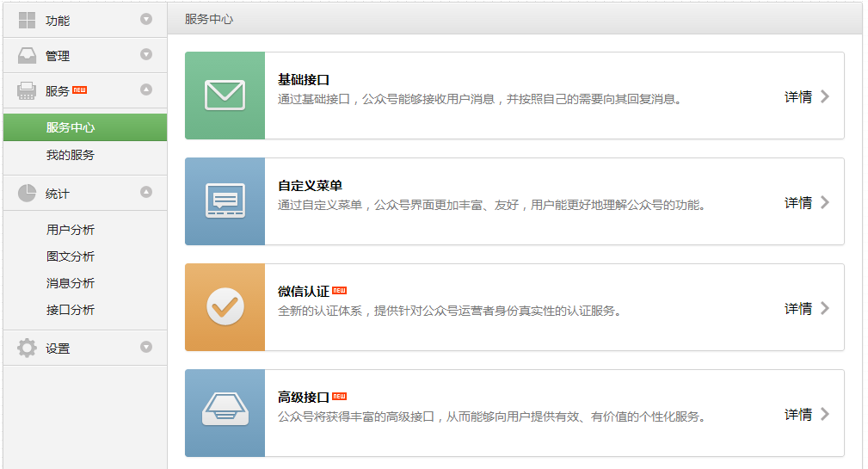Click the 统计 menu label
The height and width of the screenshot is (469, 868).
[x=58, y=194]
